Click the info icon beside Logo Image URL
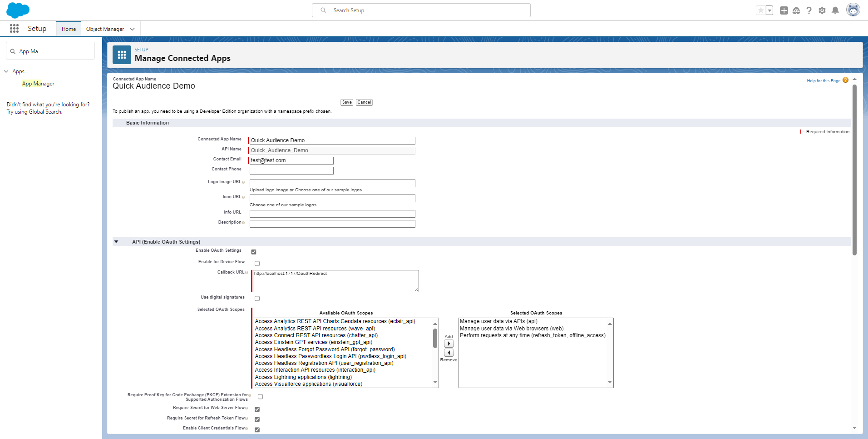Viewport: 868px width, 439px height. 243,182
